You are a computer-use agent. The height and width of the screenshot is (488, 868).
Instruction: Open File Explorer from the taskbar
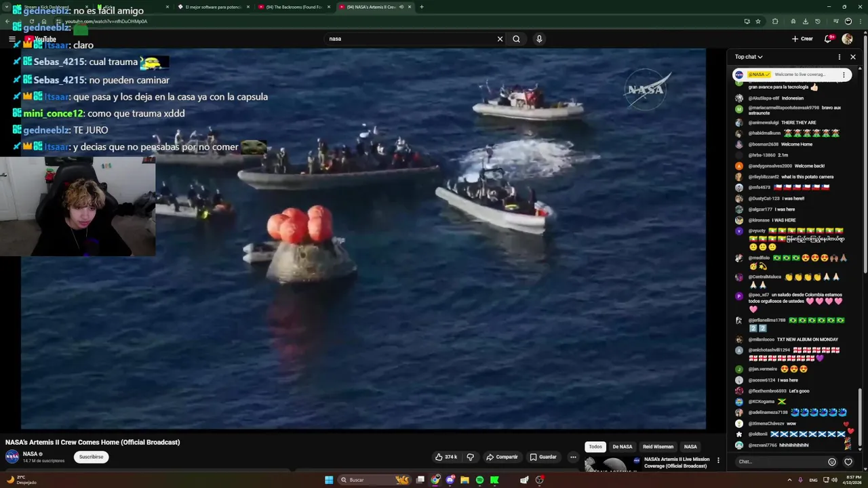(465, 480)
